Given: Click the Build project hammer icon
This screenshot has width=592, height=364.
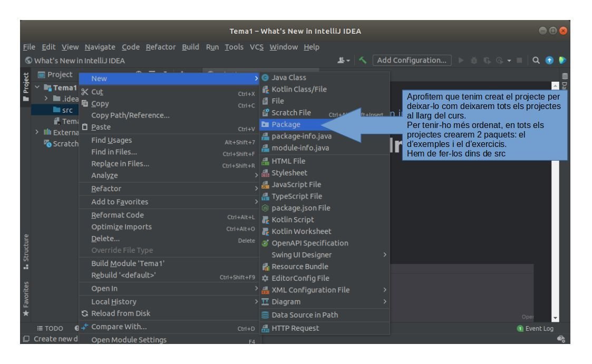Looking at the screenshot, I should [x=363, y=61].
